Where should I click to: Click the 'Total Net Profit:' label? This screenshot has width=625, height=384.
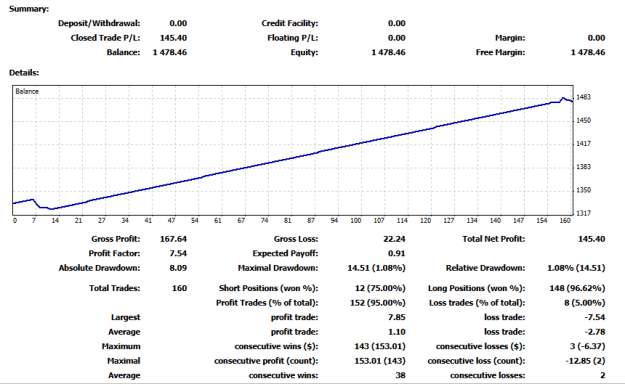tap(493, 239)
